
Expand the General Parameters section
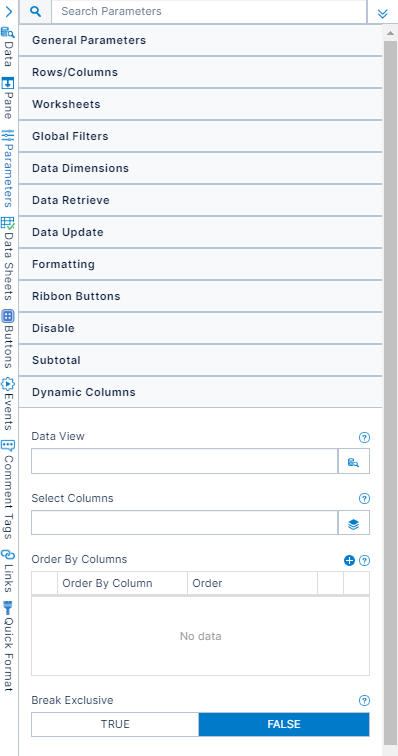coord(200,40)
